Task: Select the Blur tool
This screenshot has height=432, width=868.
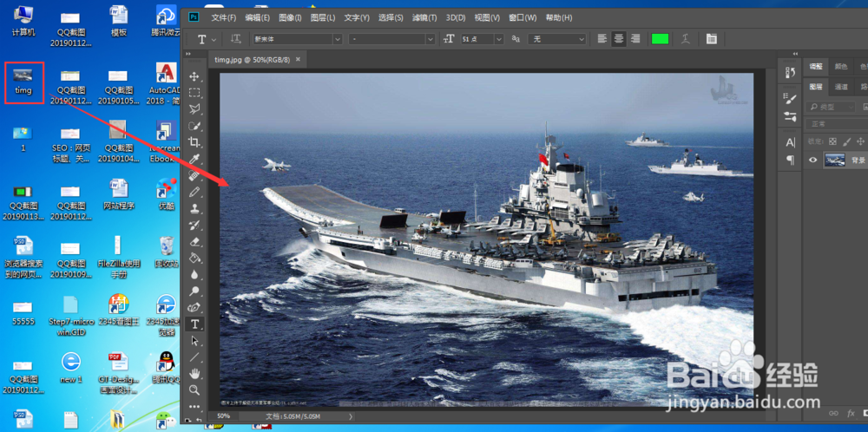Action: (194, 274)
